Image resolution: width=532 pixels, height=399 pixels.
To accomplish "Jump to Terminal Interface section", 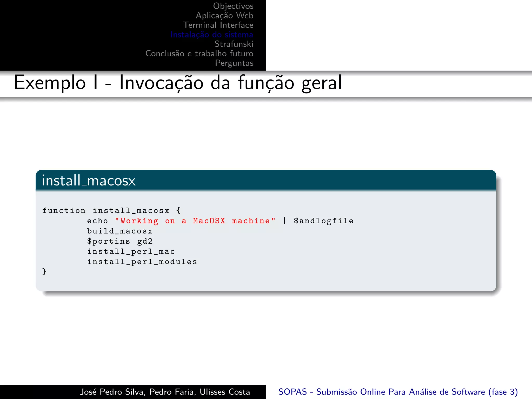I will pos(218,25).
